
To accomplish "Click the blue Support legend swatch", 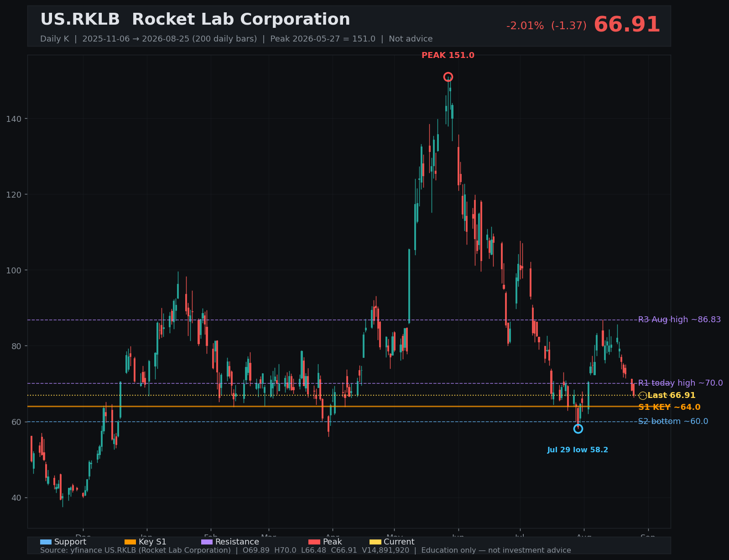I will click(x=46, y=542).
